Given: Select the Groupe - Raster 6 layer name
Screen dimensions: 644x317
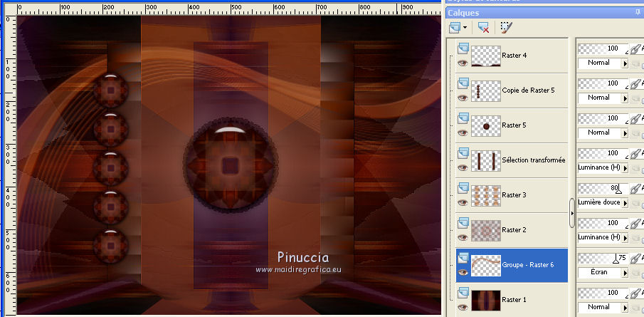Looking at the screenshot, I should (528, 265).
